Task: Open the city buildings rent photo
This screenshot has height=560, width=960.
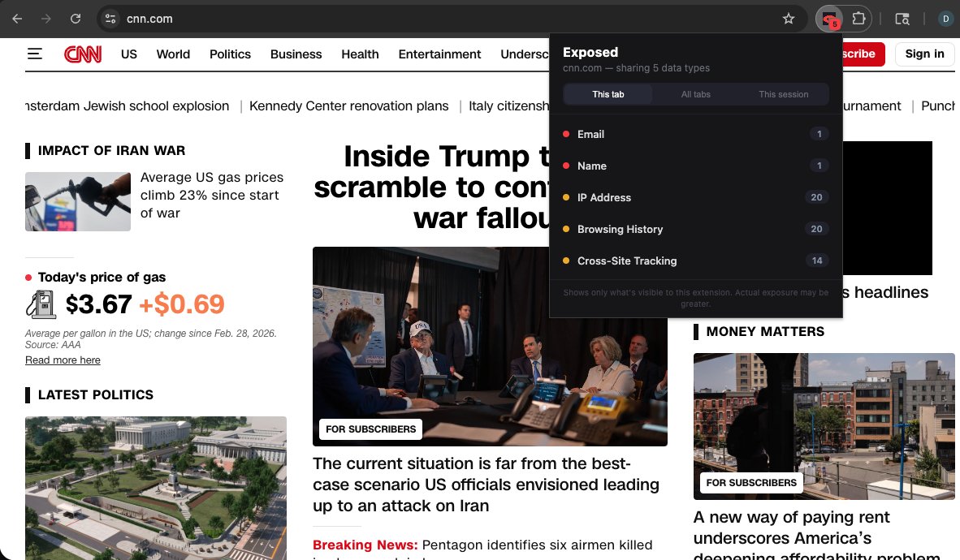Action: 824,426
